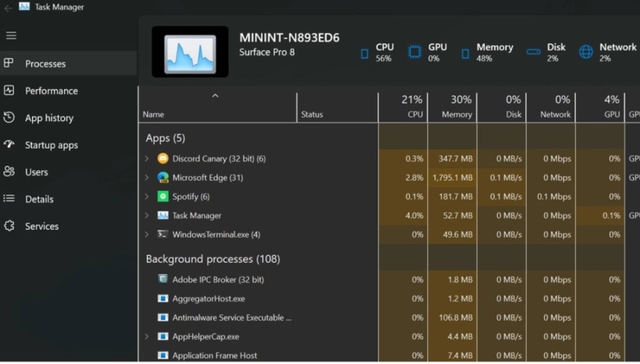Open the Startup apps page

[51, 145]
